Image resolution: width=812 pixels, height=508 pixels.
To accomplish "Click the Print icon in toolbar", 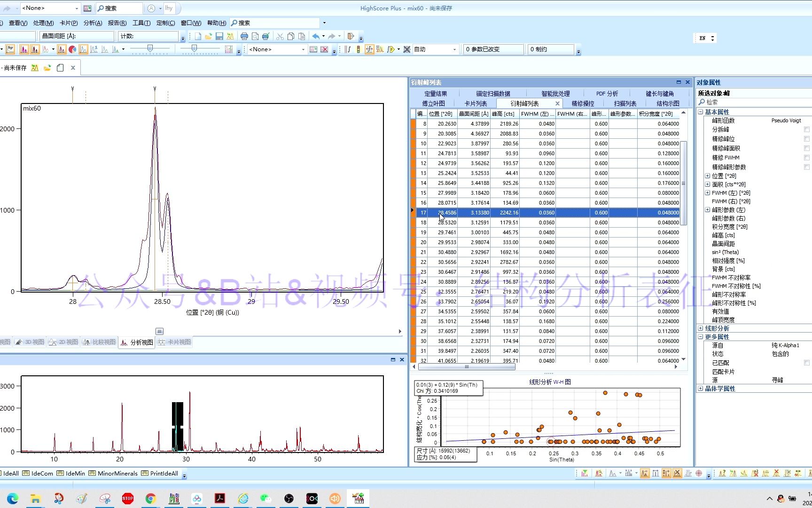I will coord(244,36).
